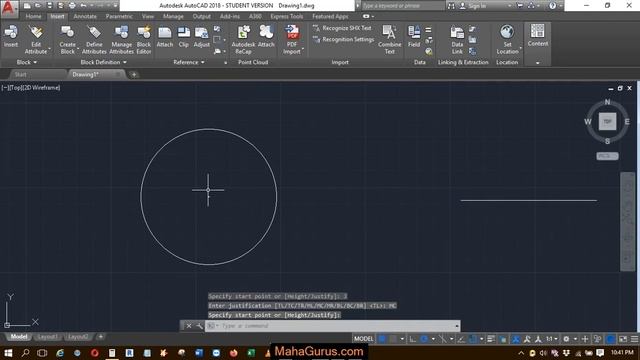This screenshot has width=640, height=360.
Task: Click Recognize SHX Text
Action: 342,28
